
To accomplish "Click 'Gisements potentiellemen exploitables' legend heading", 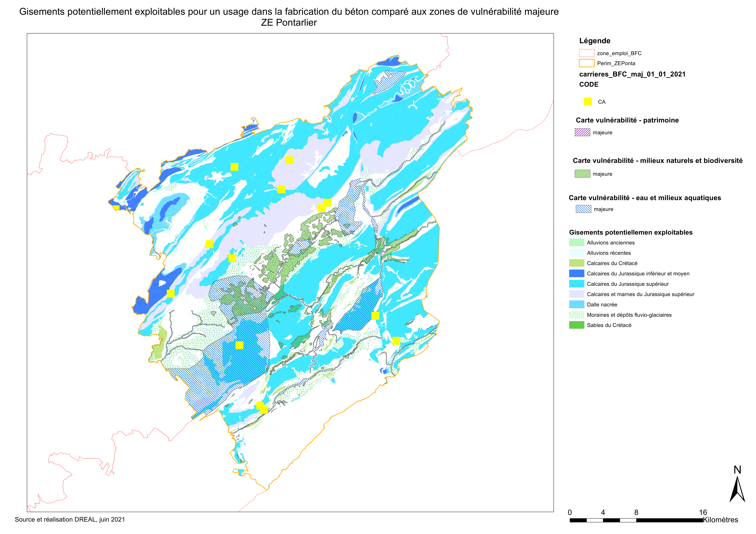I will click(x=631, y=232).
